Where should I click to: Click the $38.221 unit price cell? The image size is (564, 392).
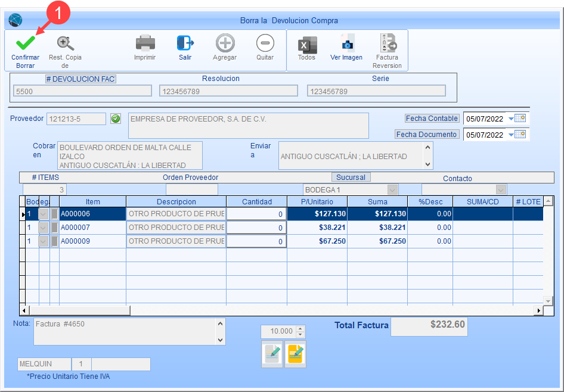tap(317, 228)
